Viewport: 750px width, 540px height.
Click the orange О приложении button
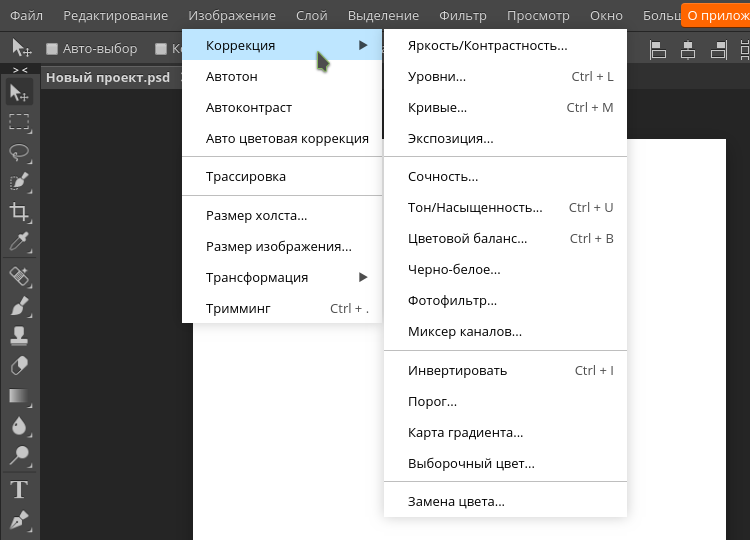click(x=716, y=16)
